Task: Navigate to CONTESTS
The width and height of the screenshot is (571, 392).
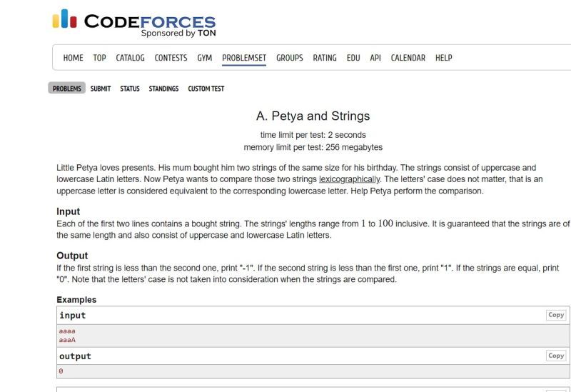Action: point(171,58)
